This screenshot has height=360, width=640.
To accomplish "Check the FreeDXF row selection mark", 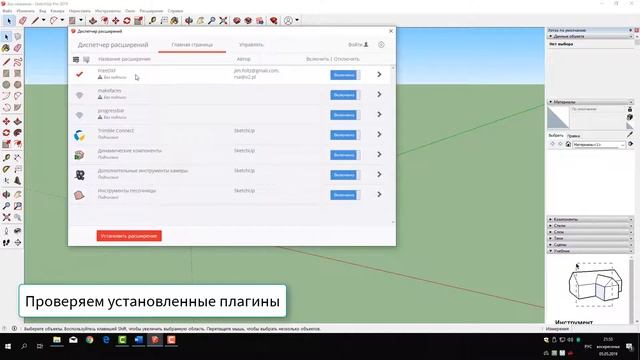I will [79, 74].
